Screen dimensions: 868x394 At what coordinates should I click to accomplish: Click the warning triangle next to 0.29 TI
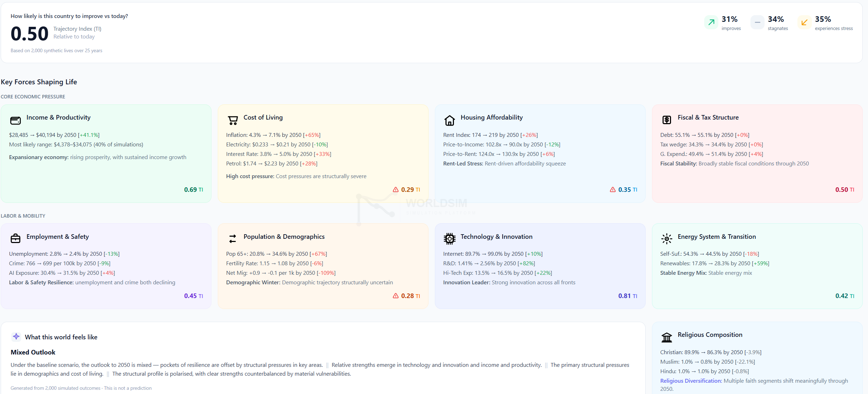coord(396,190)
